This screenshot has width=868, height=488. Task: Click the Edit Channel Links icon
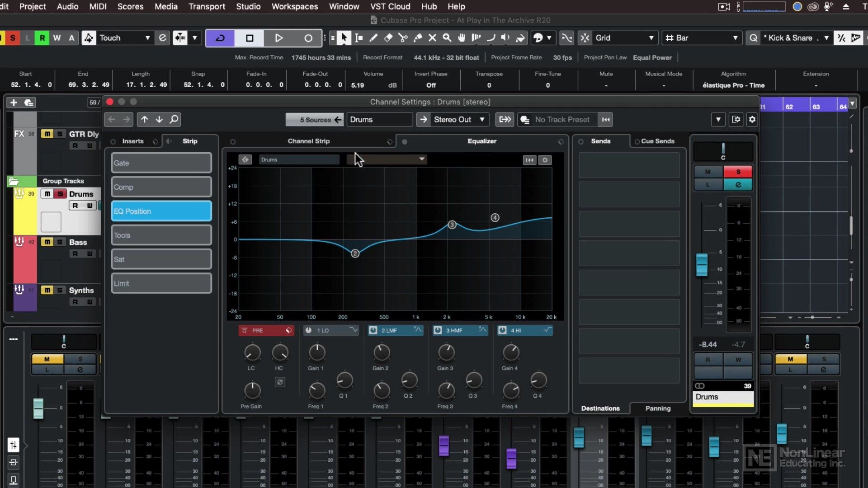(505, 119)
